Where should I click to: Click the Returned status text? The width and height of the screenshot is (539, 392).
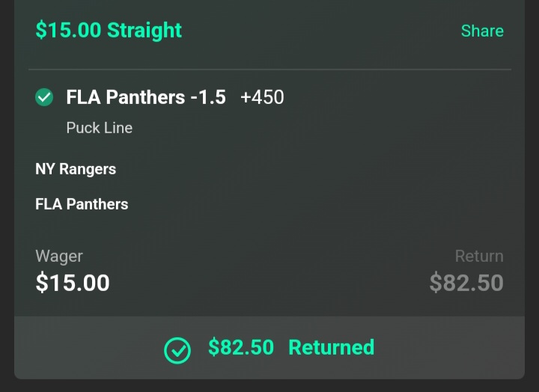(x=331, y=348)
